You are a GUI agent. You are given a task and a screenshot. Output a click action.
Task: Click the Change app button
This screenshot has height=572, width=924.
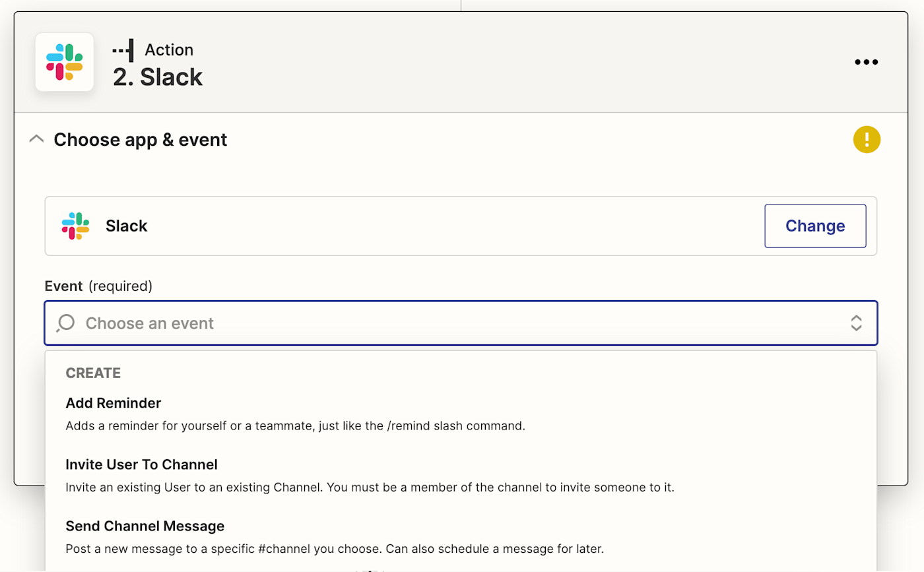(815, 226)
